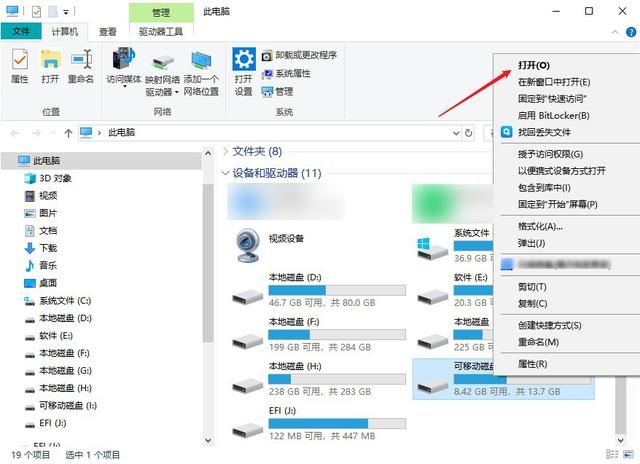This screenshot has width=640, height=464.
Task: Click 映射网络驱动器 icon
Action: [162, 62]
